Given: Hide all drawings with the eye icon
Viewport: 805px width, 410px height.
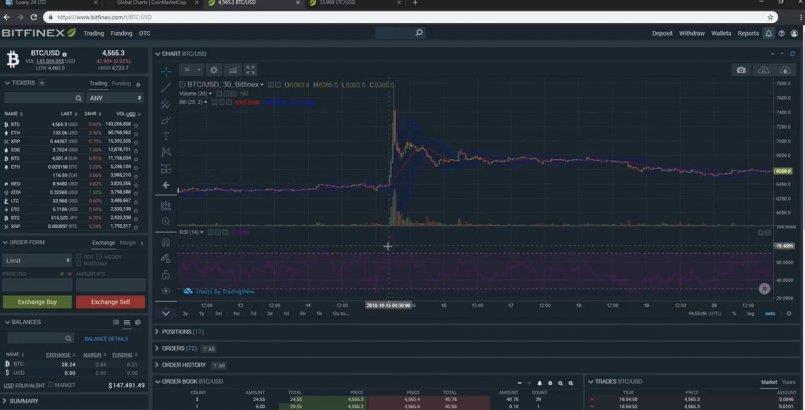Looking at the screenshot, I should pos(166,291).
